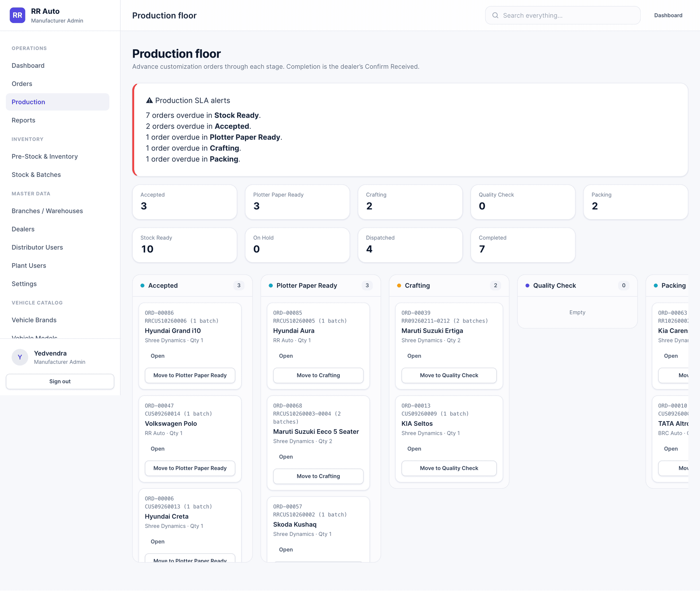700x591 pixels.
Task: Open Stock & Batches page
Action: 58,175
